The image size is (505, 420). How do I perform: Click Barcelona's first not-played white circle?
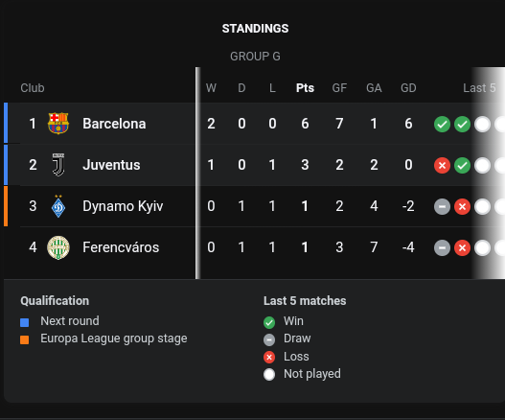click(x=482, y=124)
